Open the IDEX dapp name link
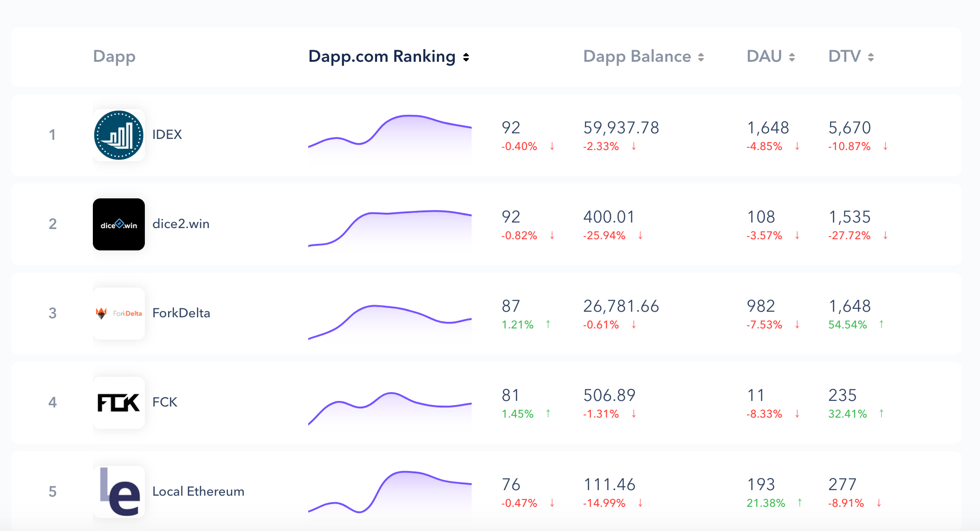980x531 pixels. coord(167,135)
